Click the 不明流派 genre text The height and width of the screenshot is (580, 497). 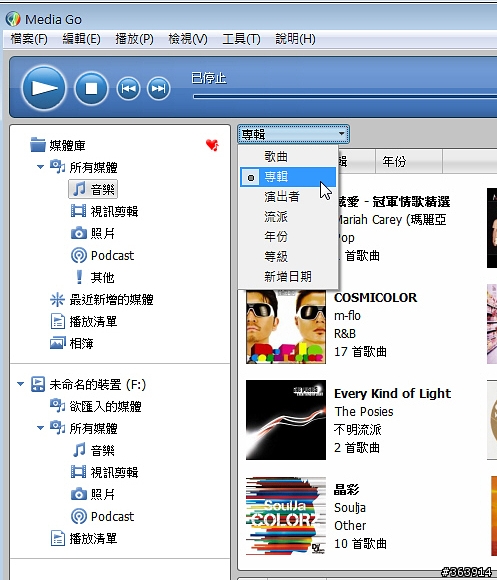(x=357, y=429)
